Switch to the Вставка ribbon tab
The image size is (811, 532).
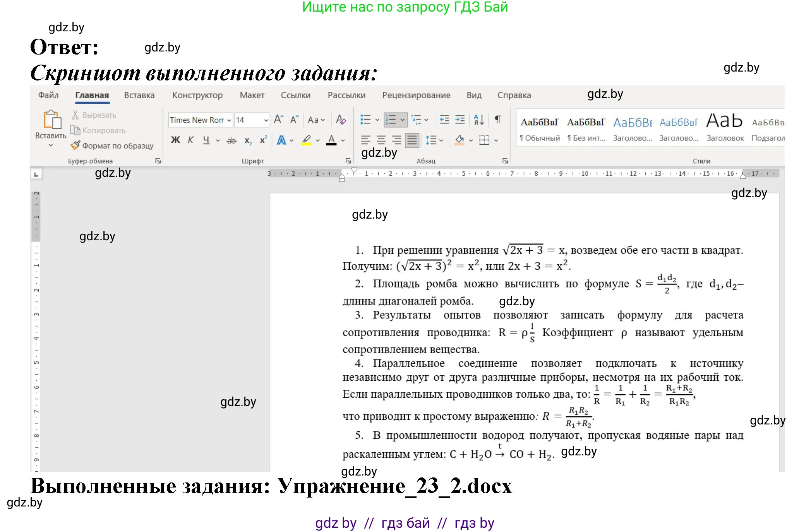[x=139, y=96]
